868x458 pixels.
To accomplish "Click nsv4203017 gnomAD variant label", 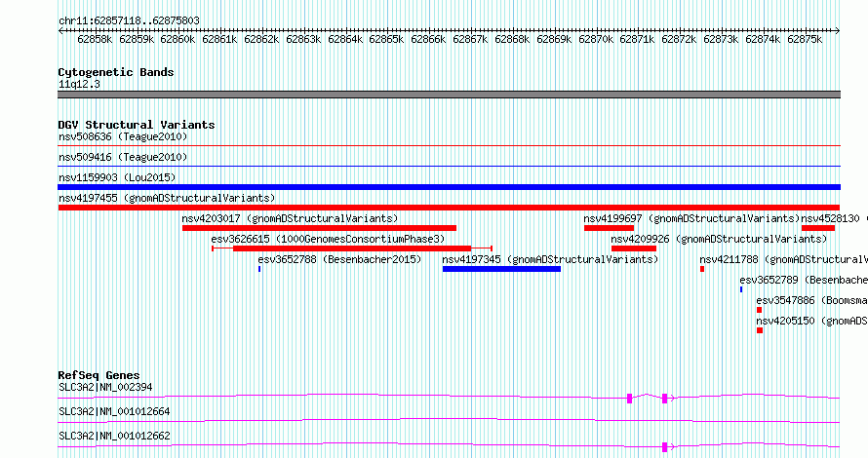I will click(x=290, y=218).
